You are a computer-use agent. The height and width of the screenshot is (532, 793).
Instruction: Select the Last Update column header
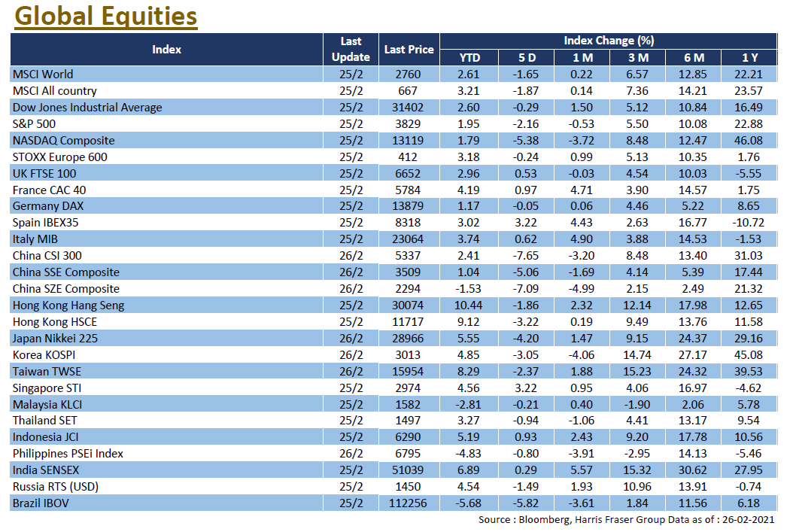coord(351,49)
